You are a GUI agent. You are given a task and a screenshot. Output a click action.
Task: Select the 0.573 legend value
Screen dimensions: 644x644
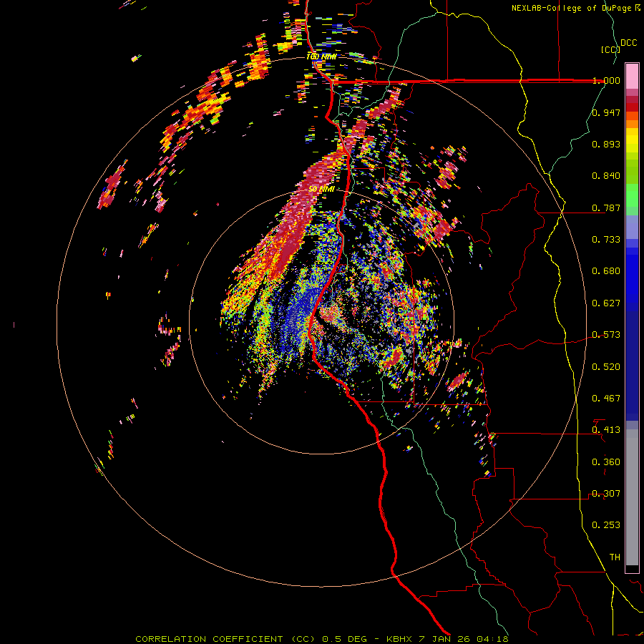pyautogui.click(x=606, y=335)
